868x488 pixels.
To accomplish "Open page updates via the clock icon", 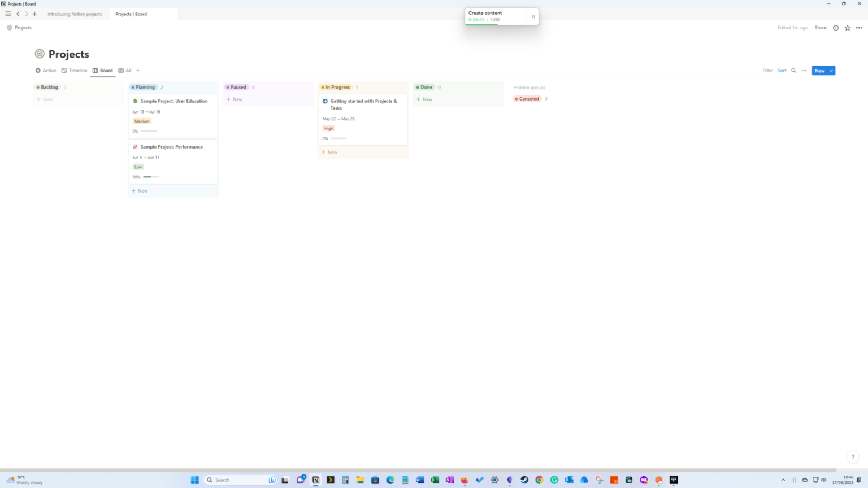I will [x=835, y=27].
